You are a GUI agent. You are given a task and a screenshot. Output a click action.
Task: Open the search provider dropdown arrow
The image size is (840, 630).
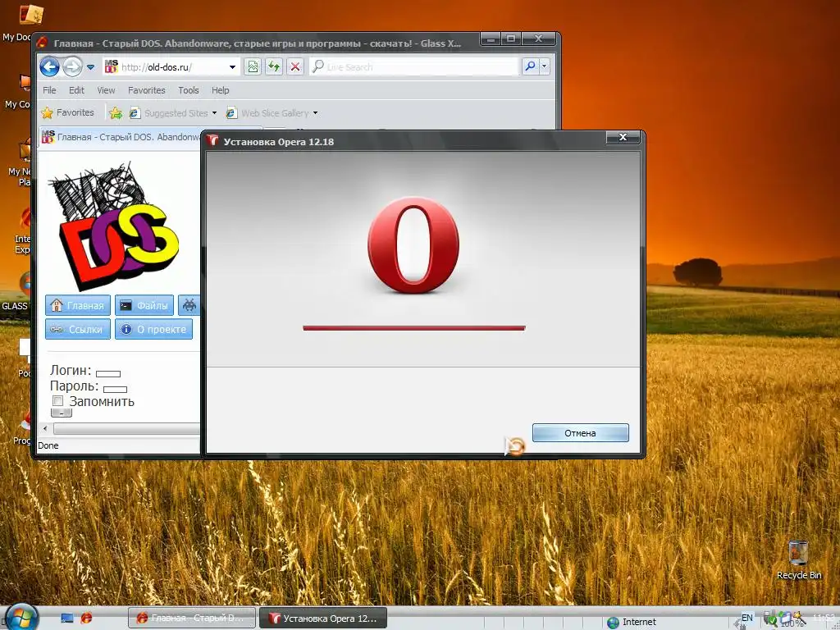pos(545,66)
